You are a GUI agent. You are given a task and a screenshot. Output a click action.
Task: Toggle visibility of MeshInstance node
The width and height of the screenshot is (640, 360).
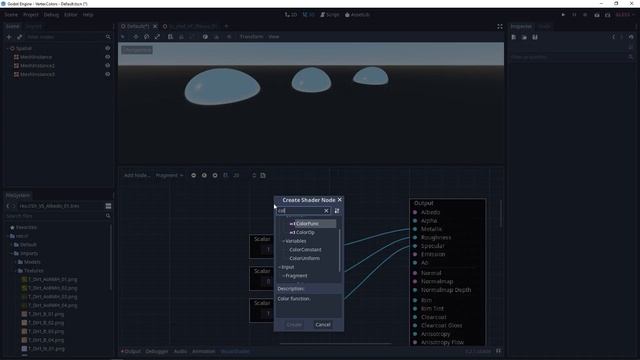point(108,57)
